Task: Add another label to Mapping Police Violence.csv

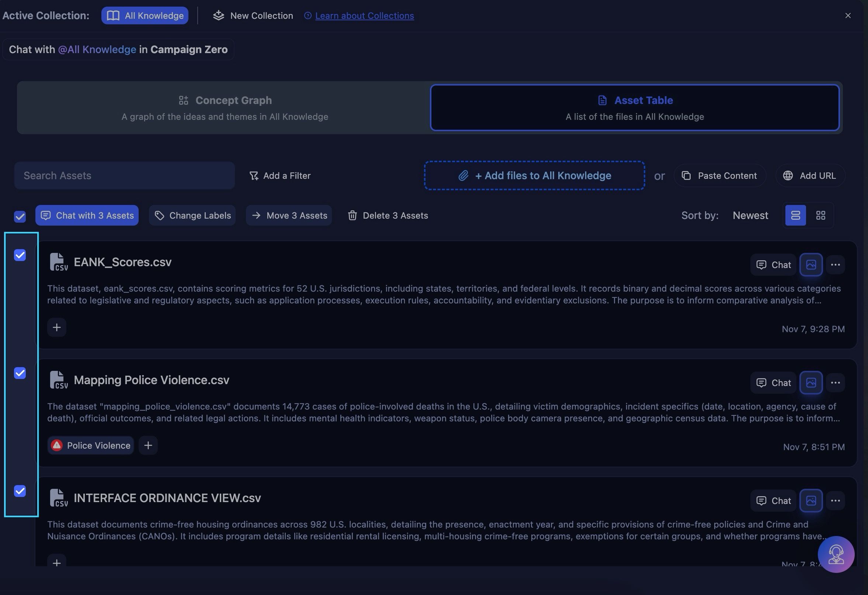Action: (x=148, y=445)
